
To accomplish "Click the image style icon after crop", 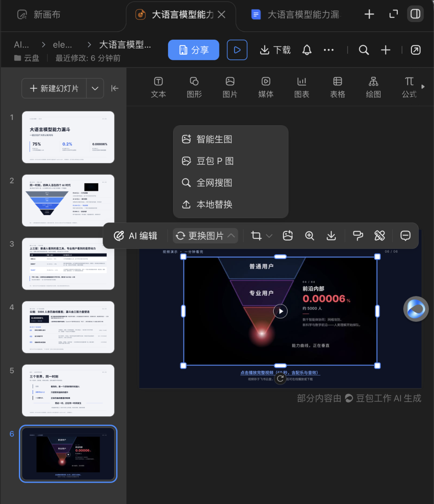I will pyautogui.click(x=288, y=236).
